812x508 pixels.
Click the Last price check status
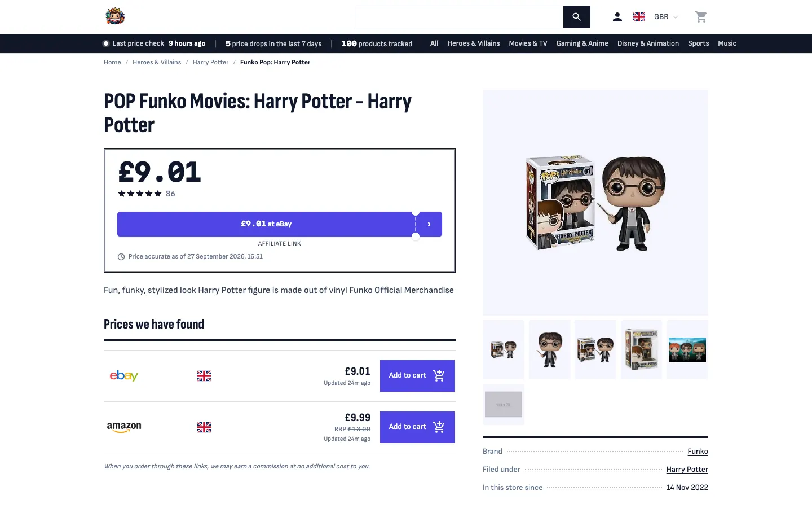click(154, 43)
